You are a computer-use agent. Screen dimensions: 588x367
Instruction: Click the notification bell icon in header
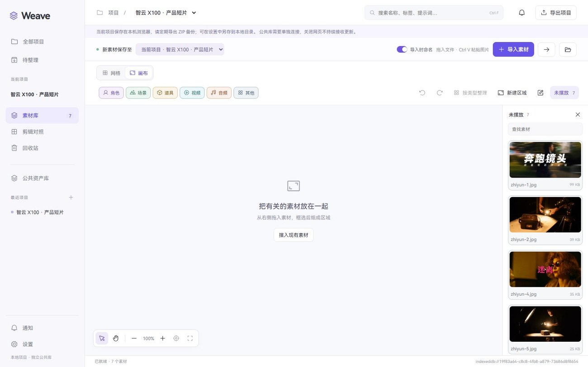click(522, 13)
